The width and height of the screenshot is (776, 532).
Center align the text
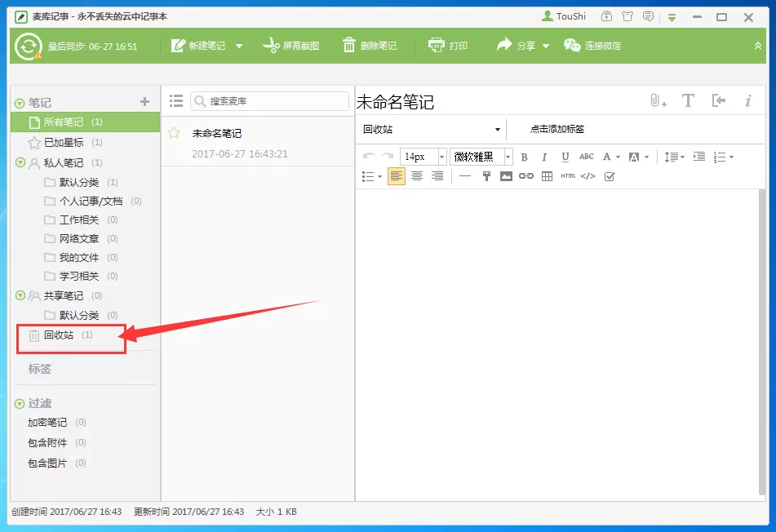click(417, 176)
